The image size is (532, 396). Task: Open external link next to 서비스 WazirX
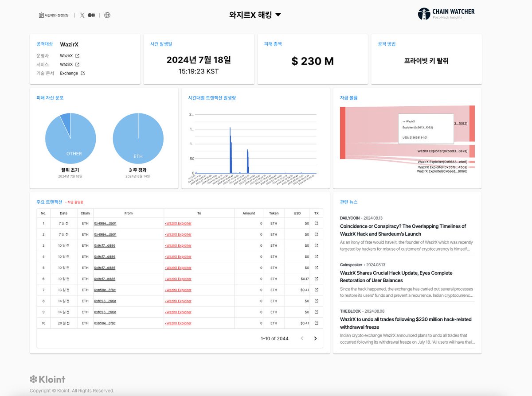click(77, 65)
